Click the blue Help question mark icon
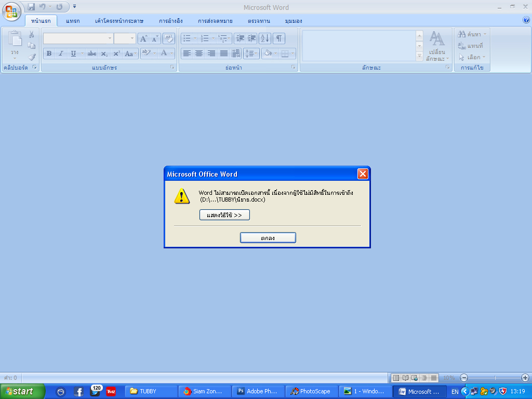532x399 pixels. [x=526, y=20]
